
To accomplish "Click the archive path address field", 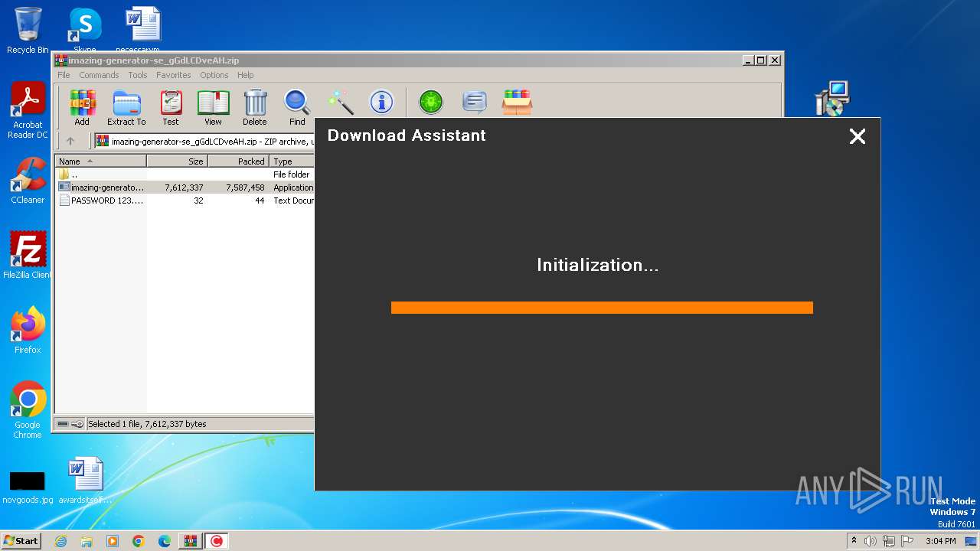I will click(204, 141).
